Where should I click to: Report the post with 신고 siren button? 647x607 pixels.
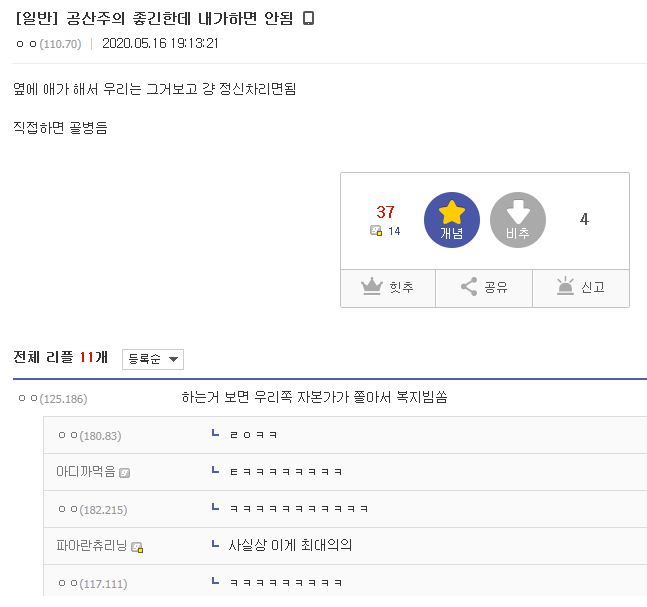pyautogui.click(x=581, y=288)
